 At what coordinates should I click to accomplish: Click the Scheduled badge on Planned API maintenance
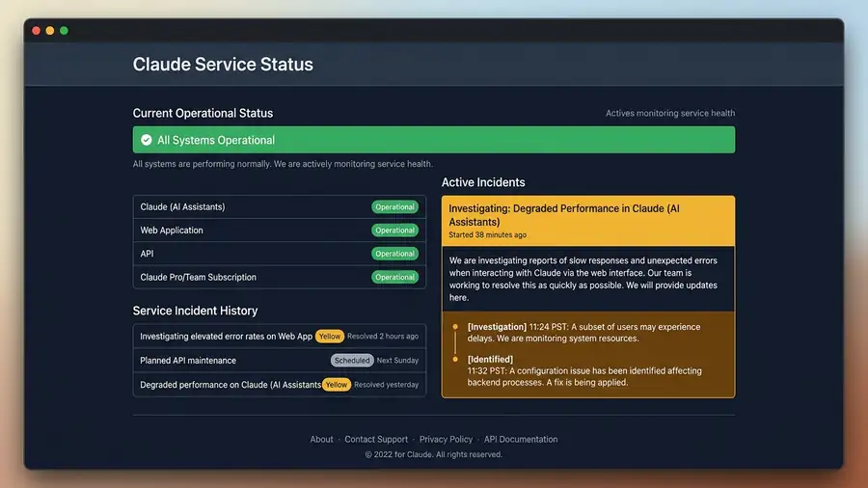coord(352,360)
